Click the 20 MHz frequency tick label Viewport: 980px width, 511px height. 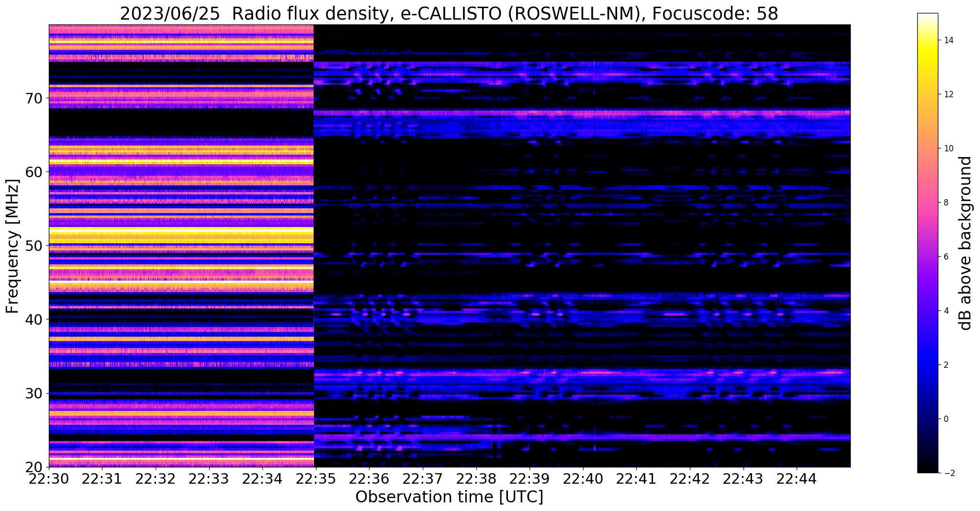click(x=34, y=467)
